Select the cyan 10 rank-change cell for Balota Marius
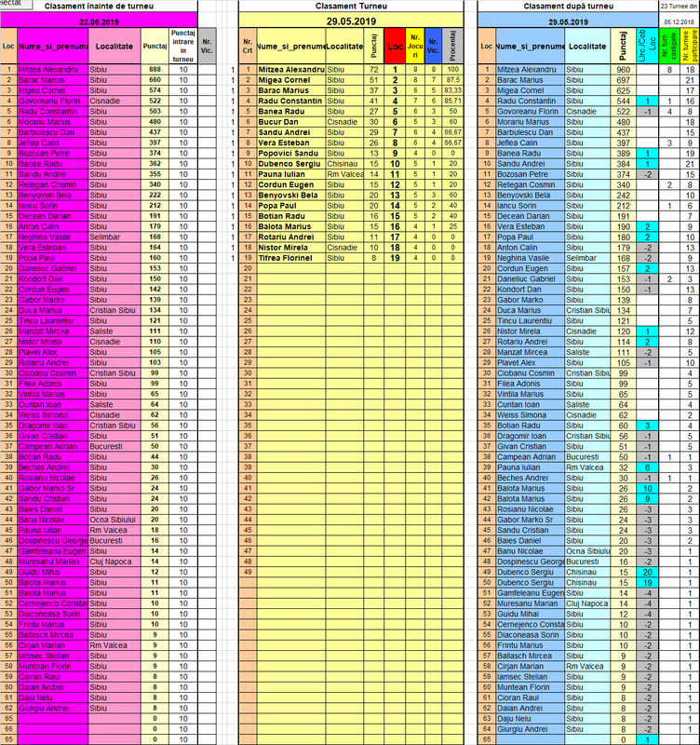The image size is (700, 745). (647, 488)
